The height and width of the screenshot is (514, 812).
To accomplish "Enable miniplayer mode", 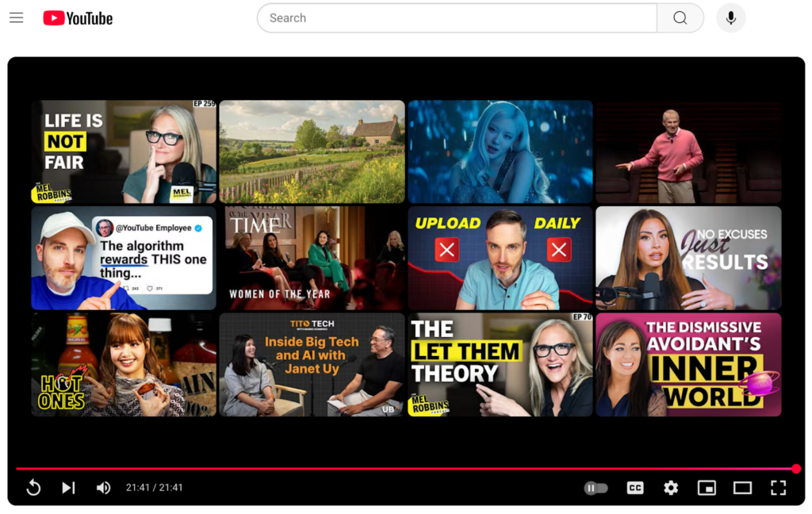I will [707, 488].
